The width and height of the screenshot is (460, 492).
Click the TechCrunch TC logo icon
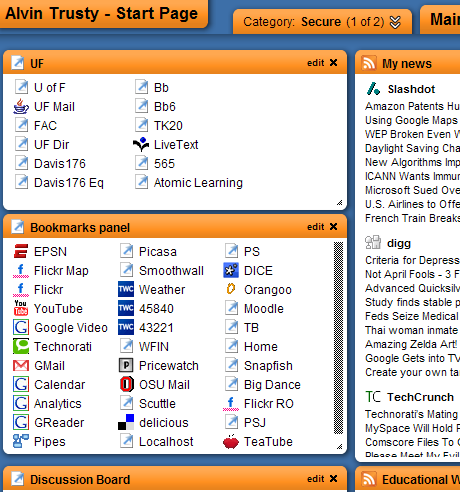[373, 397]
